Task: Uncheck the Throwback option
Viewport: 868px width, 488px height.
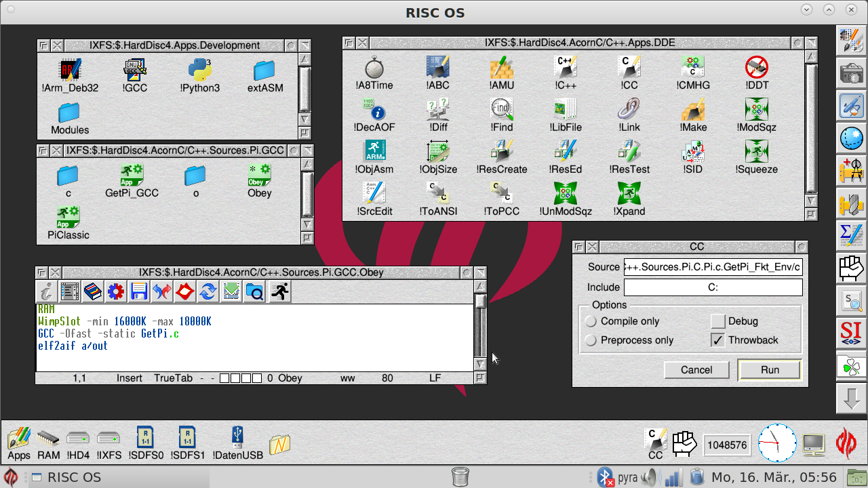Action: (x=717, y=340)
